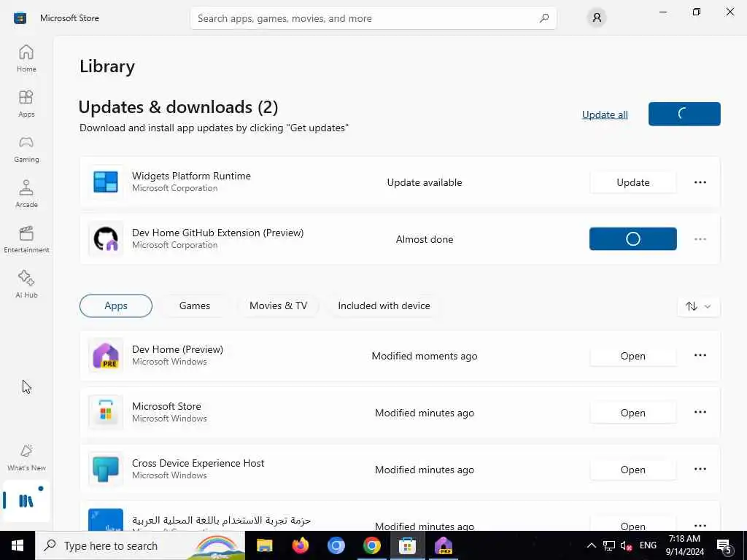Viewport: 747px width, 560px height.
Task: Open Cross Device Experience Host
Action: coord(632,470)
